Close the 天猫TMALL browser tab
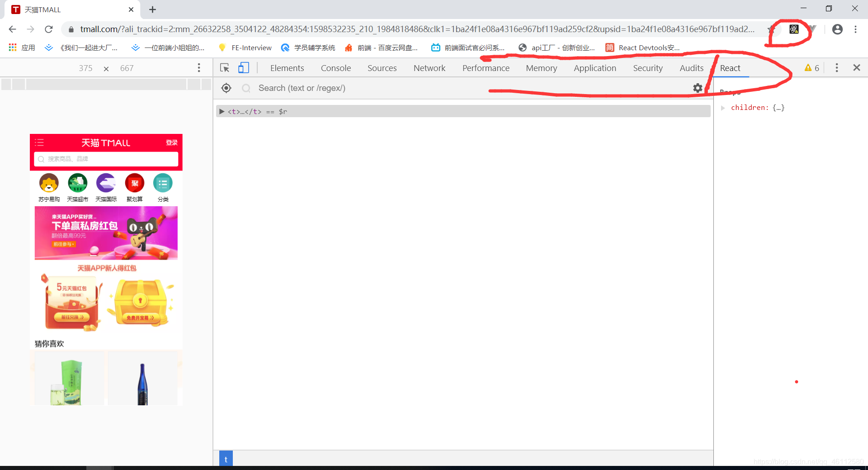868x470 pixels. pyautogui.click(x=131, y=9)
